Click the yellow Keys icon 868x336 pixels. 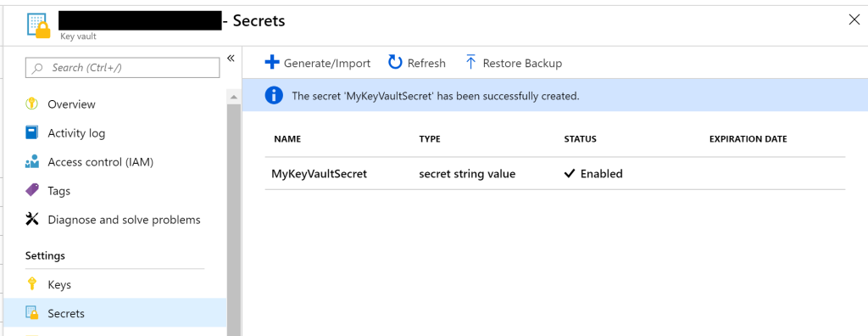tap(31, 284)
